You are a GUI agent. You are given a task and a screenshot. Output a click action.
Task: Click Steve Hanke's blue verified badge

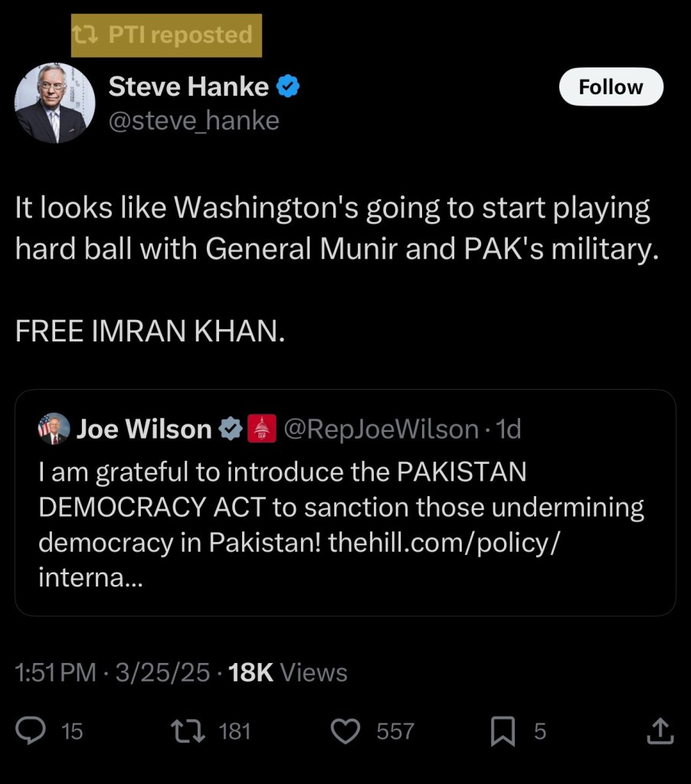click(287, 87)
